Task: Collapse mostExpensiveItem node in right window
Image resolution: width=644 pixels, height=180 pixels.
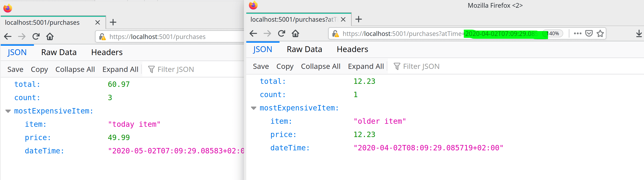Action: point(254,108)
